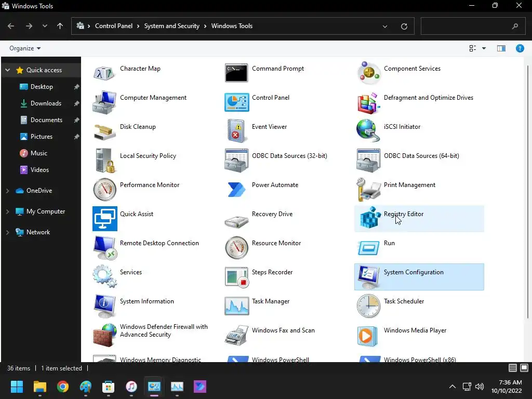Viewport: 532px width, 399px height.
Task: Go to Desktop in Quick access
Action: point(42,87)
